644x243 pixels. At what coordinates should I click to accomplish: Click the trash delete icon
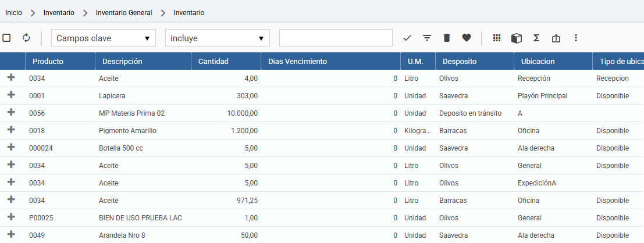click(447, 38)
